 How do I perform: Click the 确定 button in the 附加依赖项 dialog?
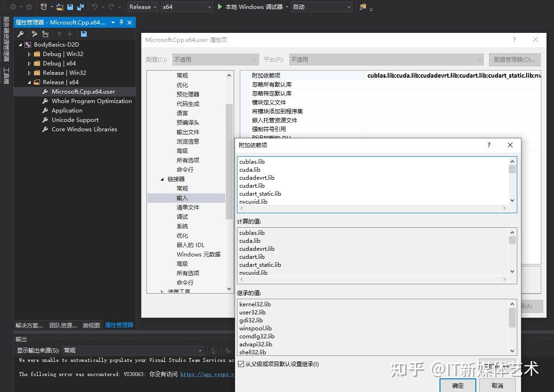[457, 386]
